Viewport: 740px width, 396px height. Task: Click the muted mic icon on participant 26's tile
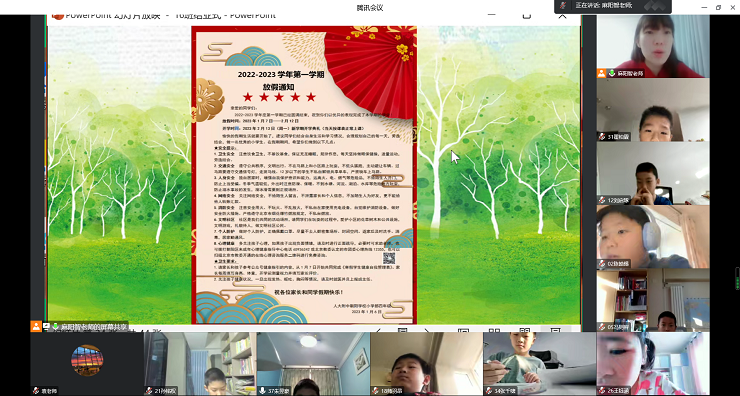pos(602,391)
